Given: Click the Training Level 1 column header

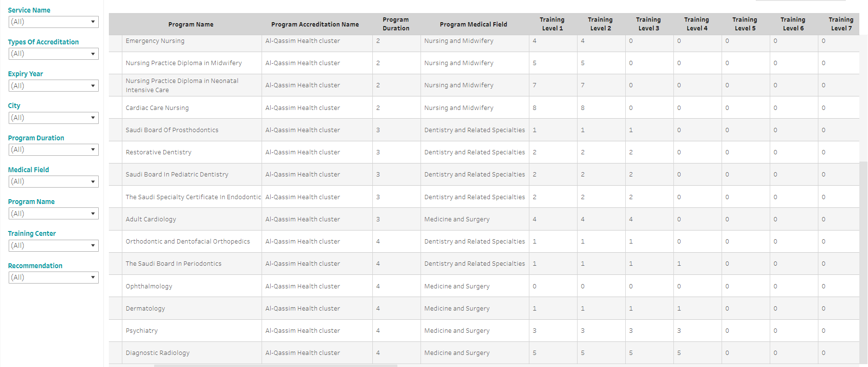Looking at the screenshot, I should tap(552, 24).
